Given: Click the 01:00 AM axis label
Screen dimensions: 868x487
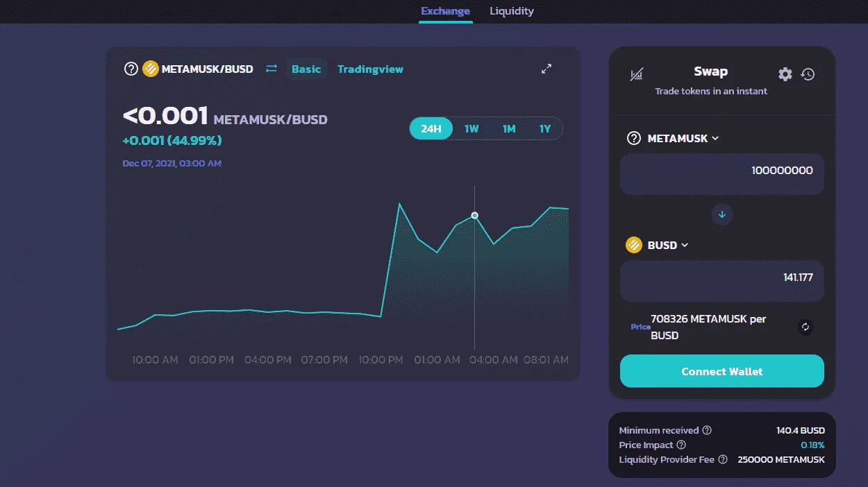Looking at the screenshot, I should click(437, 359).
